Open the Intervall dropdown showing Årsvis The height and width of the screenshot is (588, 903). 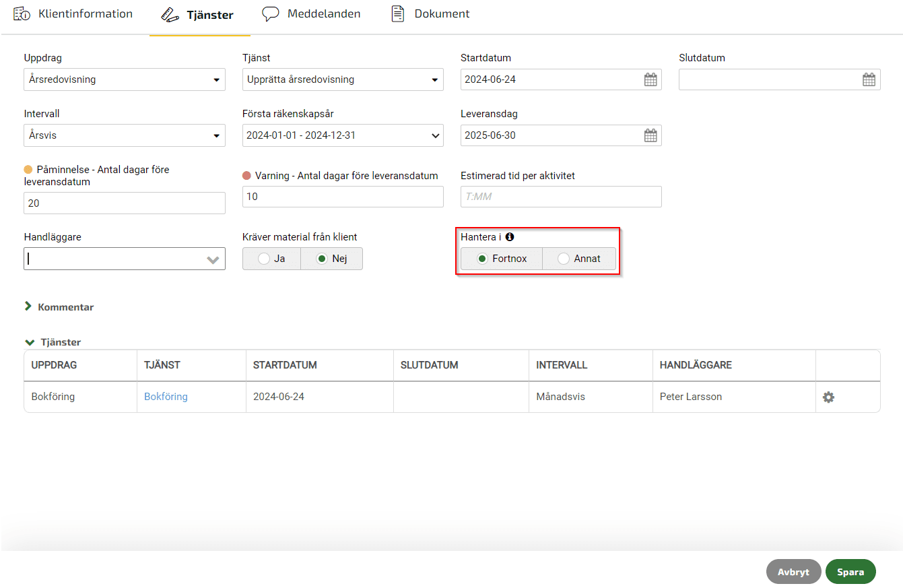tap(125, 135)
